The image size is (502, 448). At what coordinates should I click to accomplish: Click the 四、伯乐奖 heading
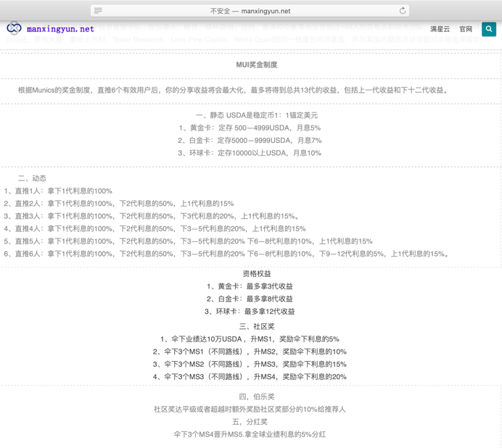click(x=257, y=397)
